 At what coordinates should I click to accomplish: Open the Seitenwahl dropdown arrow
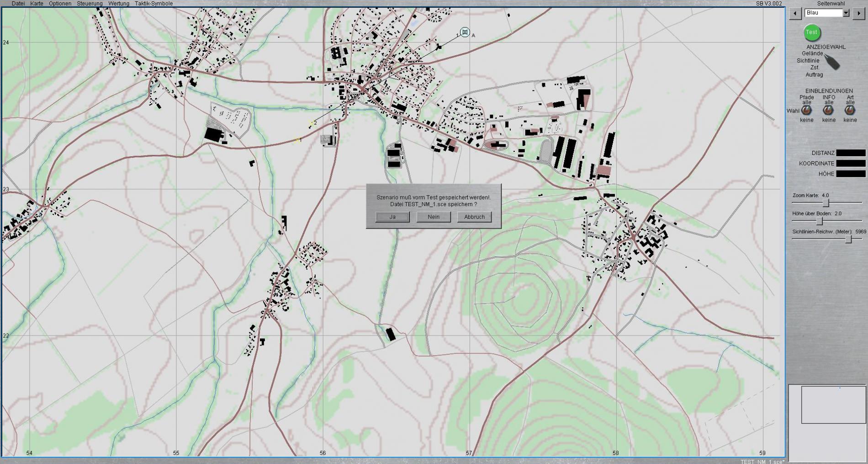846,13
